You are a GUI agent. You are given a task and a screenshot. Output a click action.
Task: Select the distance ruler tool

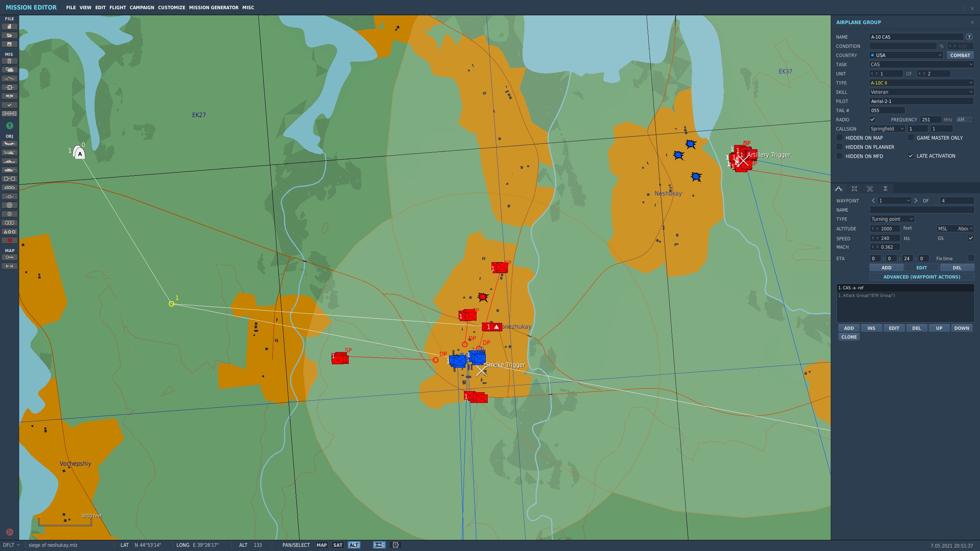click(x=10, y=266)
